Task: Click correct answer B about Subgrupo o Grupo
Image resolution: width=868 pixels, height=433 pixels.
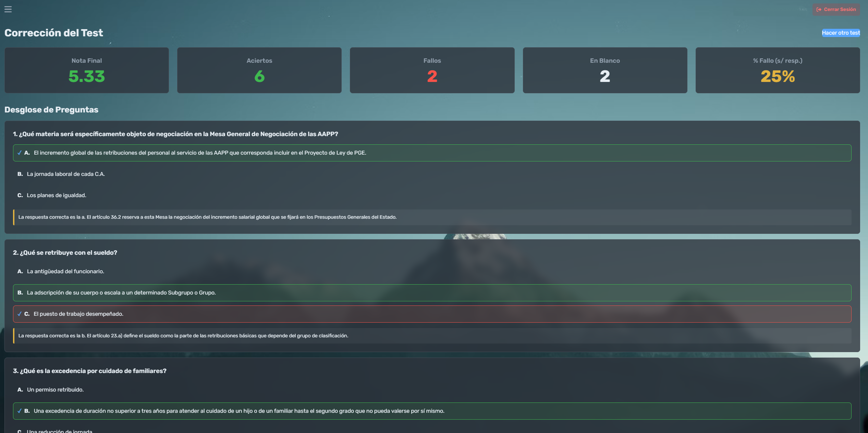Action: [121, 293]
